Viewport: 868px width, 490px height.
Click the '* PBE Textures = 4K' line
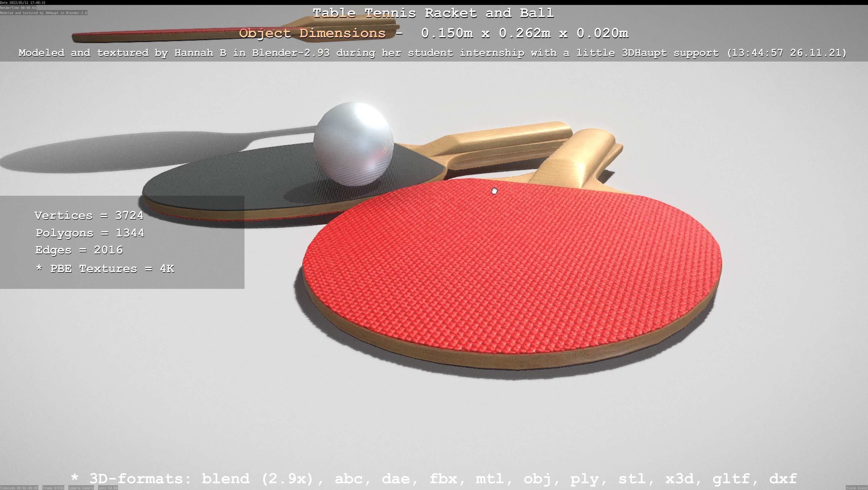(x=105, y=269)
